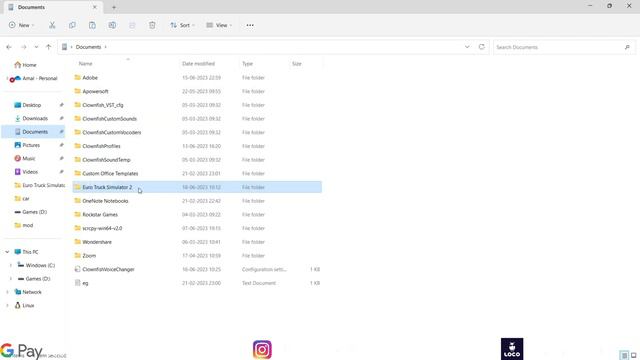This screenshot has height=360, width=640.
Task: Sort by Type column header
Action: 247,64
